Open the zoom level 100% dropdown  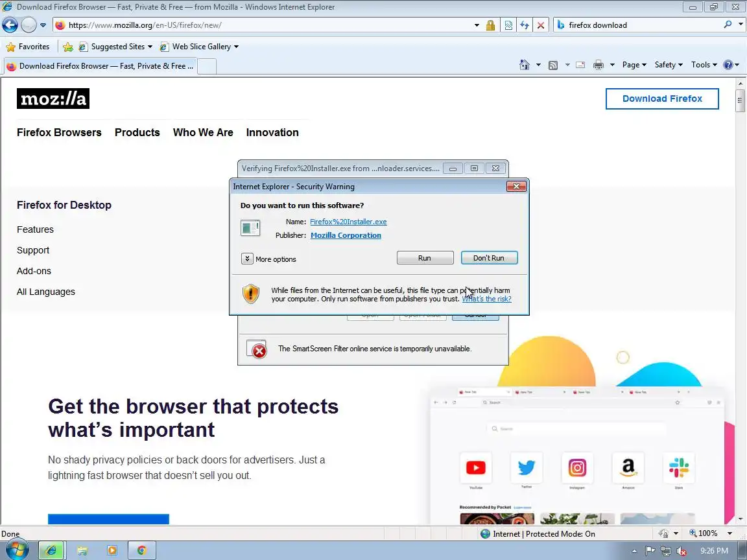point(729,533)
